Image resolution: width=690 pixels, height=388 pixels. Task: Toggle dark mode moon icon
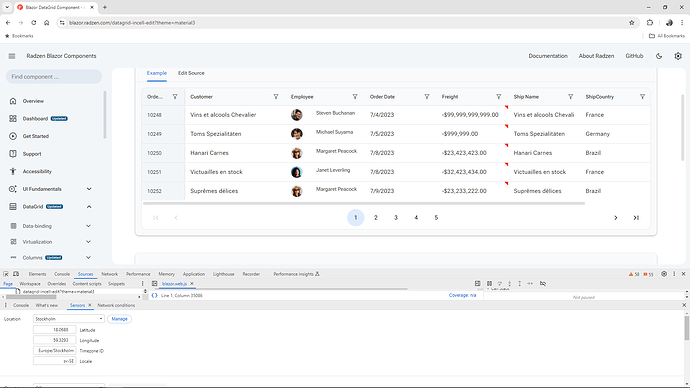(x=659, y=56)
